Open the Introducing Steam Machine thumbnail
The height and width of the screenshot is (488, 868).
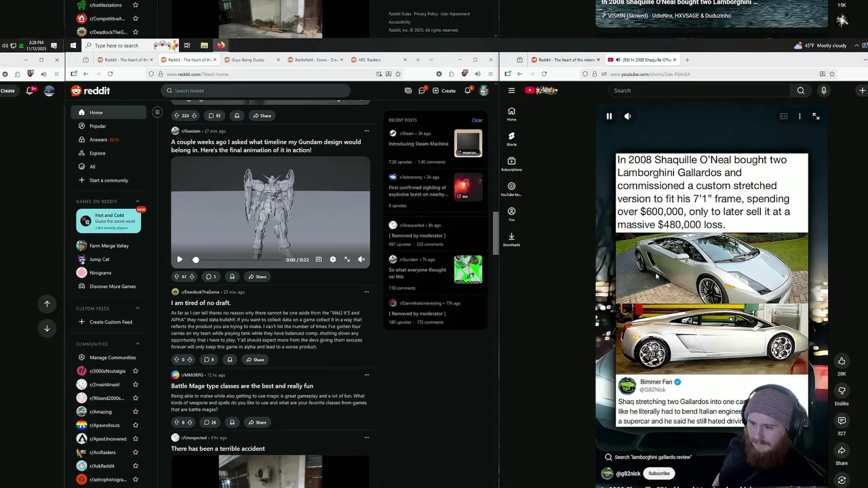(469, 143)
